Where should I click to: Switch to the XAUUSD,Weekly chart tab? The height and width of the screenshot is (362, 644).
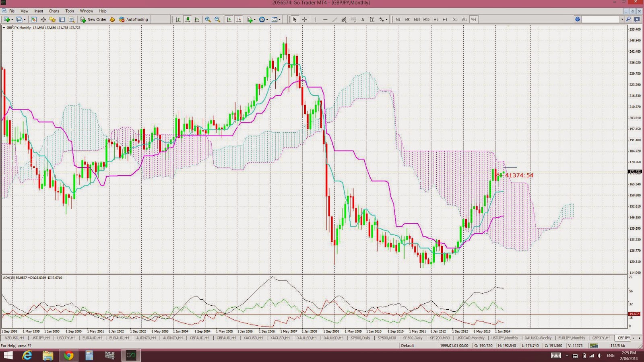point(538,338)
